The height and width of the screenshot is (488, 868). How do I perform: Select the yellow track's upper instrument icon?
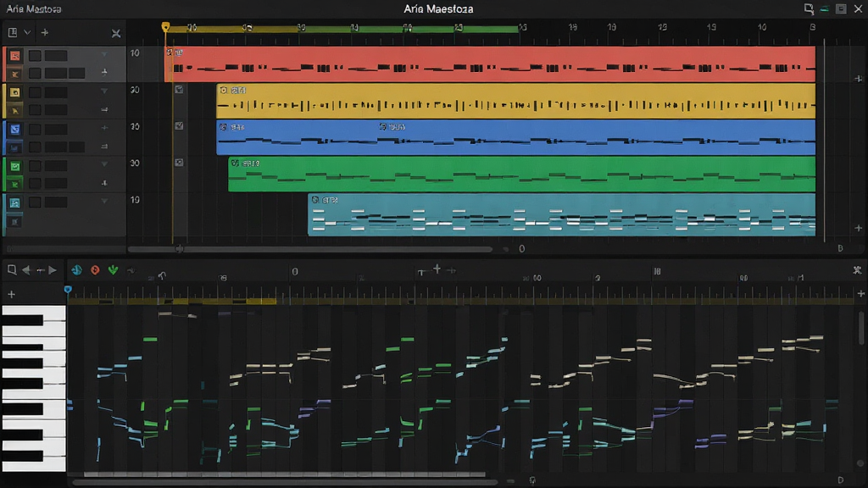tap(15, 92)
